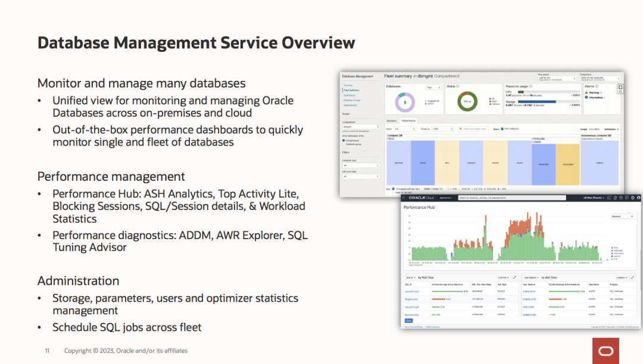Click the blue Information alarm icon
The height and width of the screenshot is (364, 643).
(x=586, y=98)
